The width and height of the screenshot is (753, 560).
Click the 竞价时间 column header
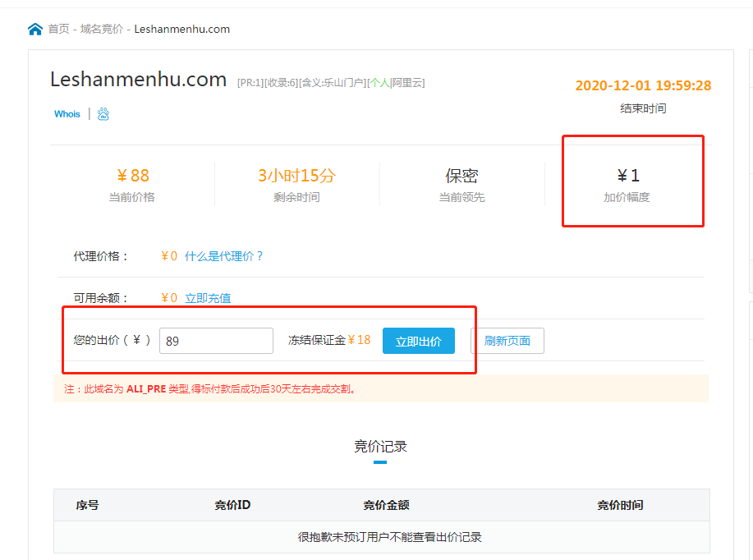point(620,505)
